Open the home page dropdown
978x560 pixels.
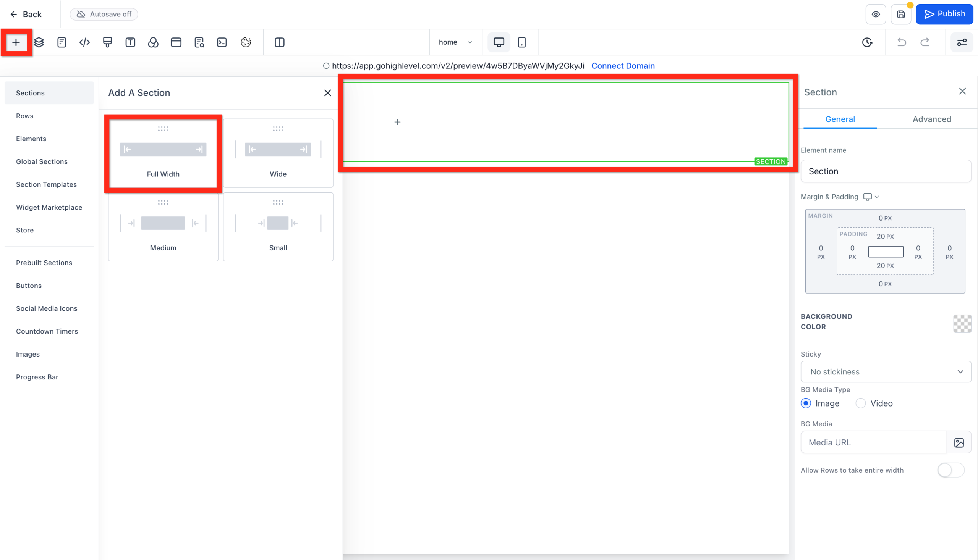coord(456,42)
